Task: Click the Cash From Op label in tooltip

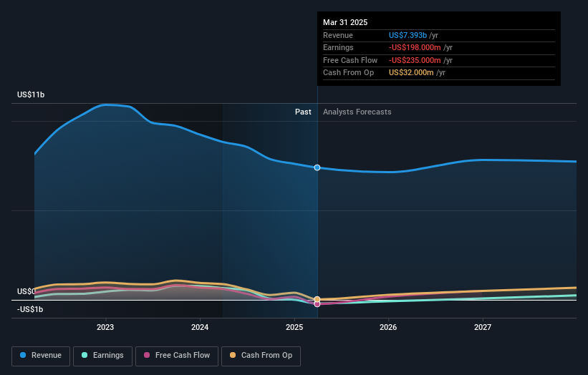Action: [x=348, y=73]
